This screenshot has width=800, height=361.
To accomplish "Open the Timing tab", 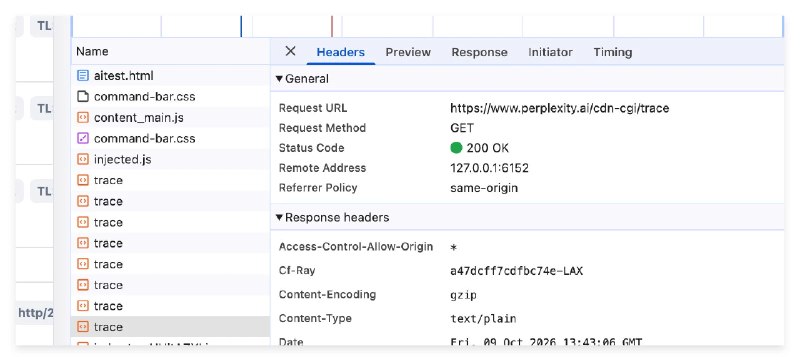I will [x=613, y=52].
